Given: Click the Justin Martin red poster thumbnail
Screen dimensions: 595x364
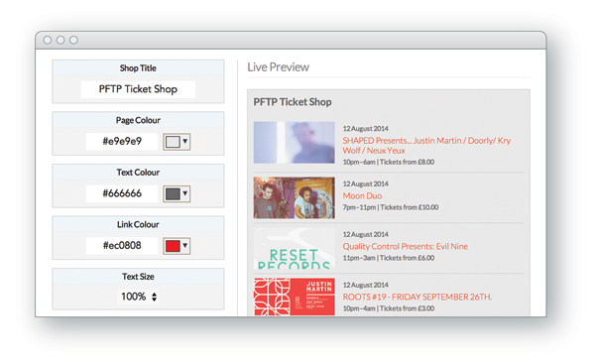Looking at the screenshot, I should point(295,297).
